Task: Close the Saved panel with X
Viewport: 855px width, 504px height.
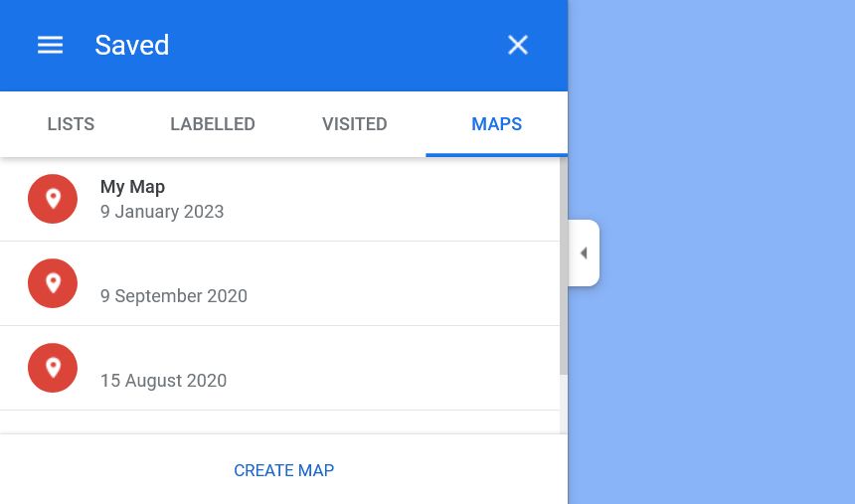Action: (x=518, y=45)
